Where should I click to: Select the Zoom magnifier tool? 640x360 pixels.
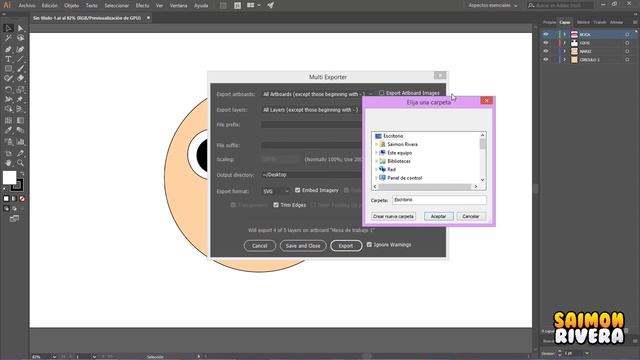(x=20, y=163)
